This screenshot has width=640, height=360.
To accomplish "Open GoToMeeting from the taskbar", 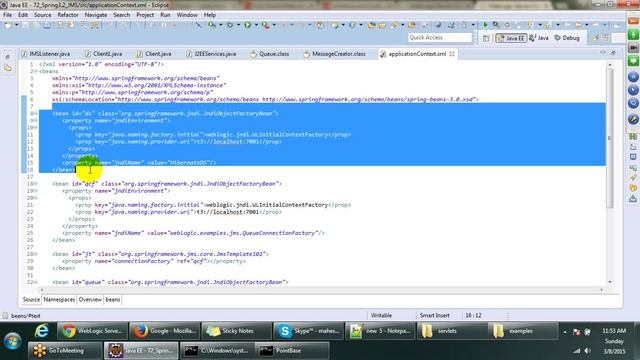I will click(x=65, y=351).
